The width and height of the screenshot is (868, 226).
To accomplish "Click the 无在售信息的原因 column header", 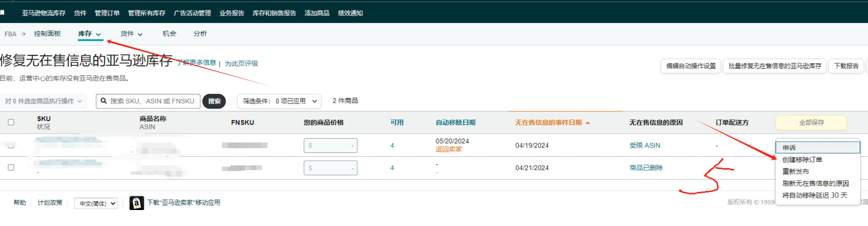I will pos(656,123).
